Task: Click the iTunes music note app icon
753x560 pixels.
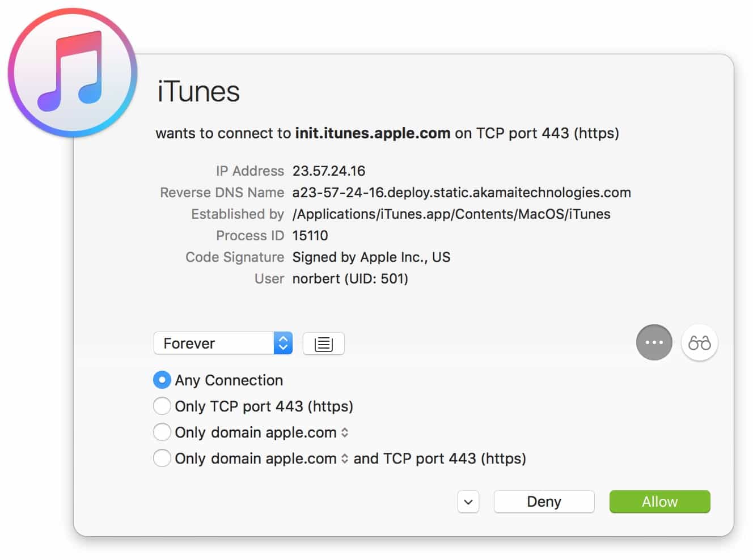Action: (x=73, y=73)
